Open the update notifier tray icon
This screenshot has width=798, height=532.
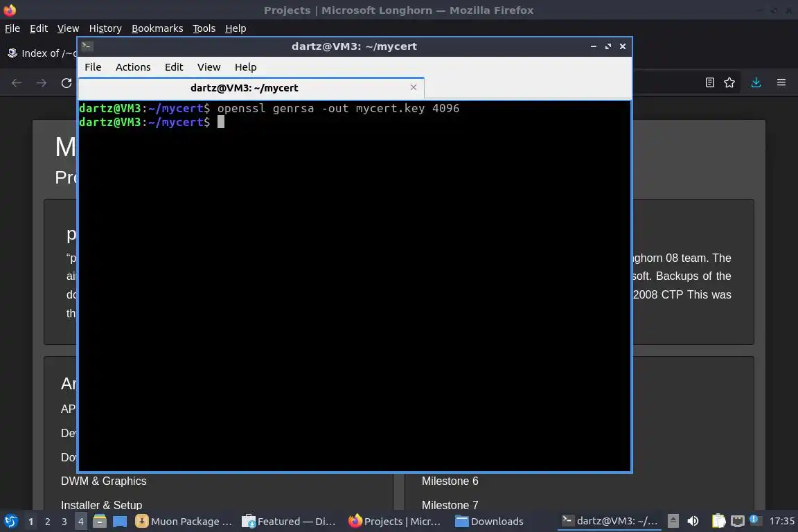click(755, 520)
